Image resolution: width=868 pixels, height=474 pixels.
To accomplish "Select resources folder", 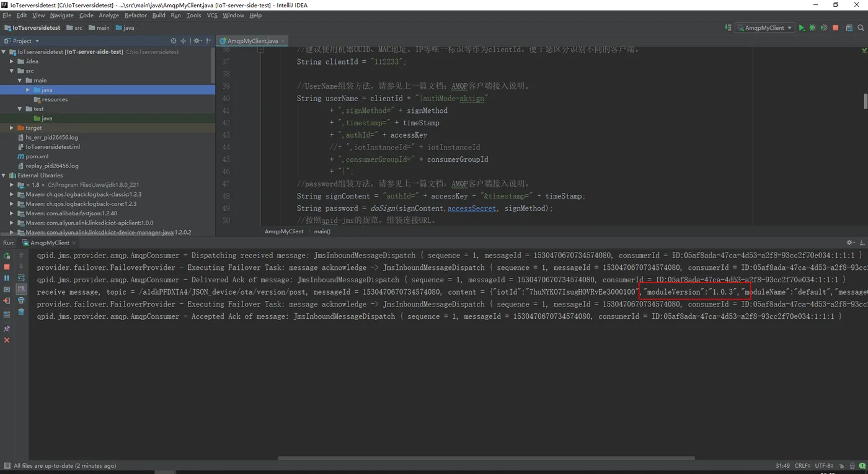I will [x=55, y=99].
